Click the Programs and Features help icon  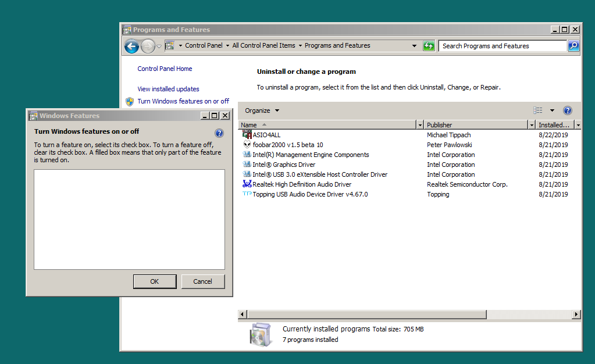point(568,110)
